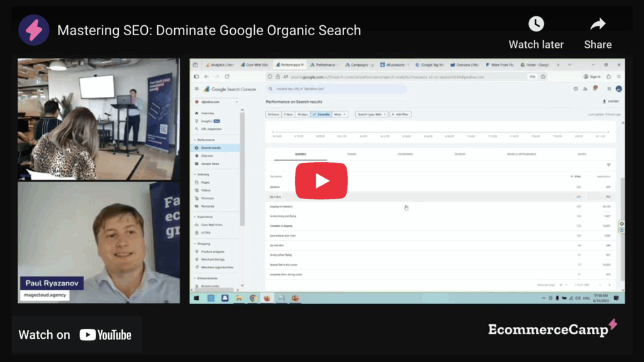Select the 3 months date range
Image resolution: width=644 pixels, height=362 pixels.
[321, 114]
